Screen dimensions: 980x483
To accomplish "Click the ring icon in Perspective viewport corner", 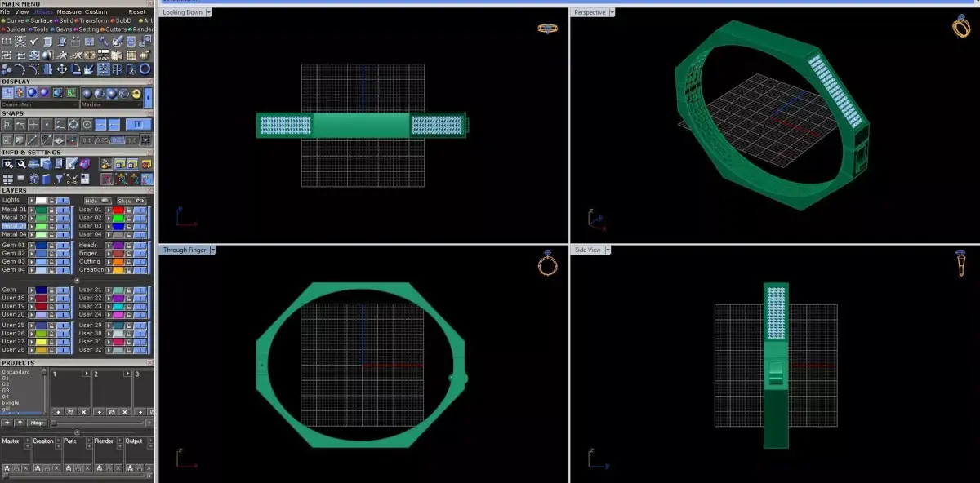I will (x=960, y=25).
